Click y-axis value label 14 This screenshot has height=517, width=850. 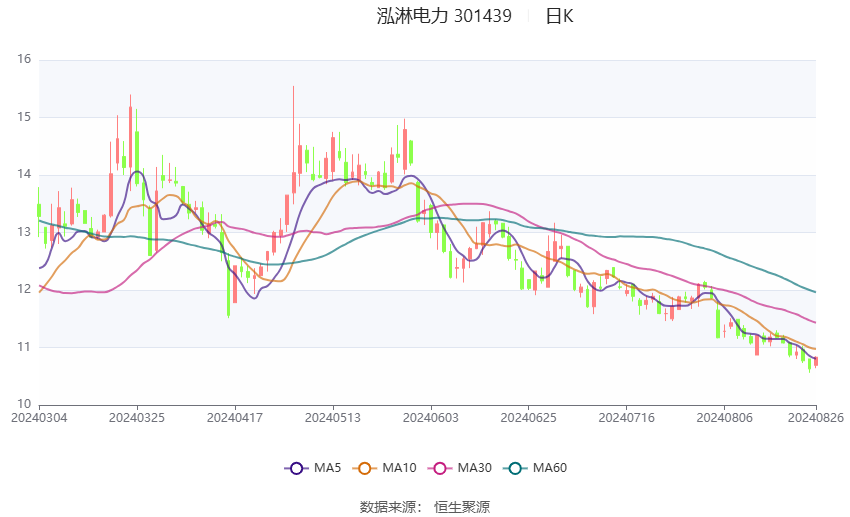24,174
